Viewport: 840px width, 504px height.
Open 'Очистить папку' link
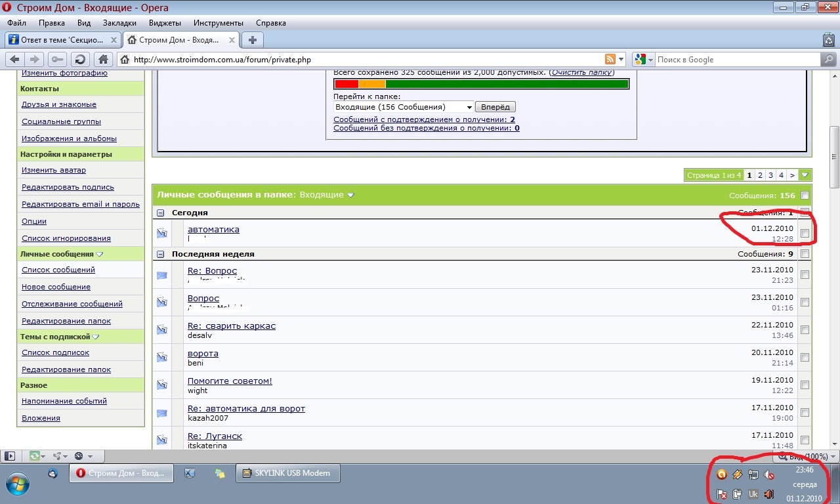[582, 72]
